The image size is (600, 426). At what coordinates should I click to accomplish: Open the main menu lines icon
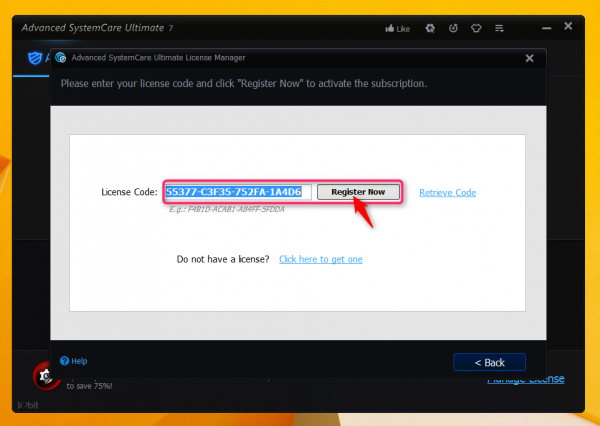[499, 28]
